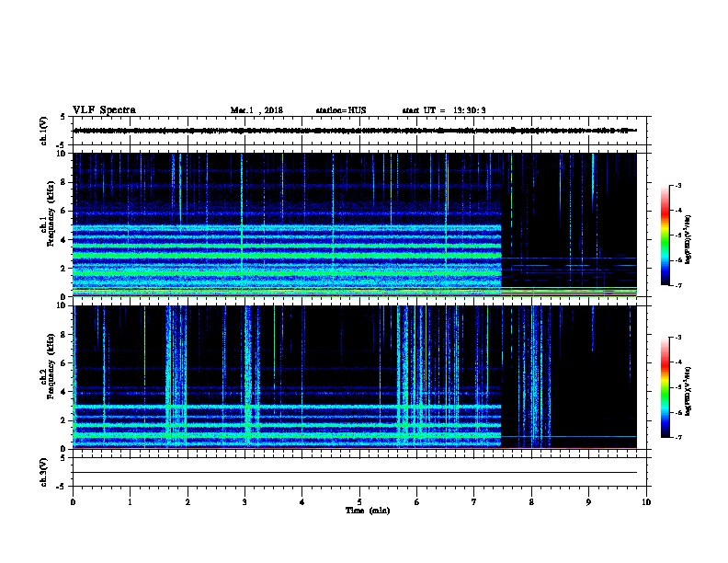728x563 pixels.
Task: Select the date text "Mar.1 , 2018"
Action: [256, 110]
